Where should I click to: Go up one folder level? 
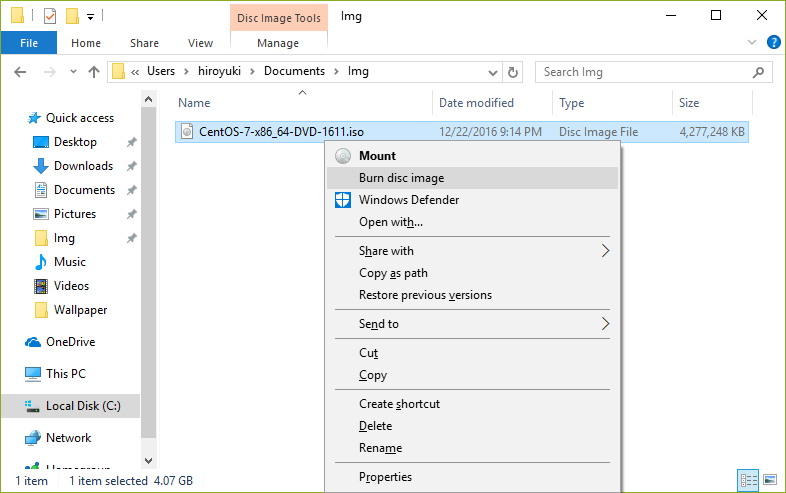click(94, 72)
